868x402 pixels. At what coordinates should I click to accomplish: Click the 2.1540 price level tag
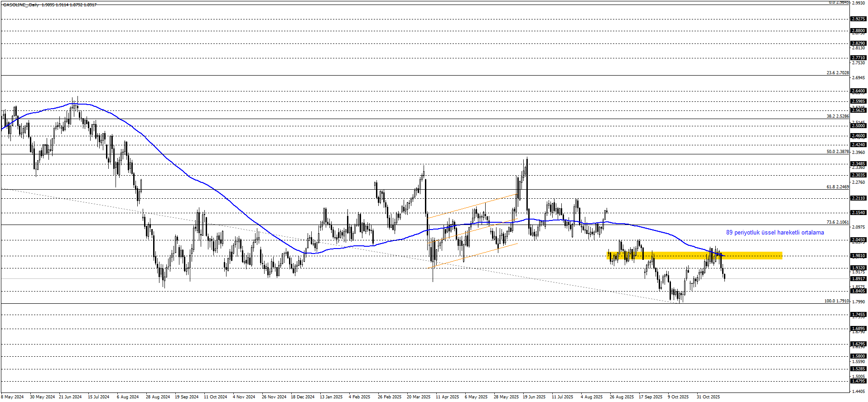coord(858,213)
